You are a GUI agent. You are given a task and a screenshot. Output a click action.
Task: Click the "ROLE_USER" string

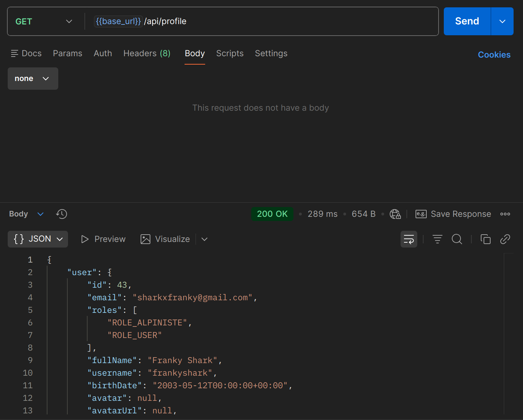click(x=135, y=335)
